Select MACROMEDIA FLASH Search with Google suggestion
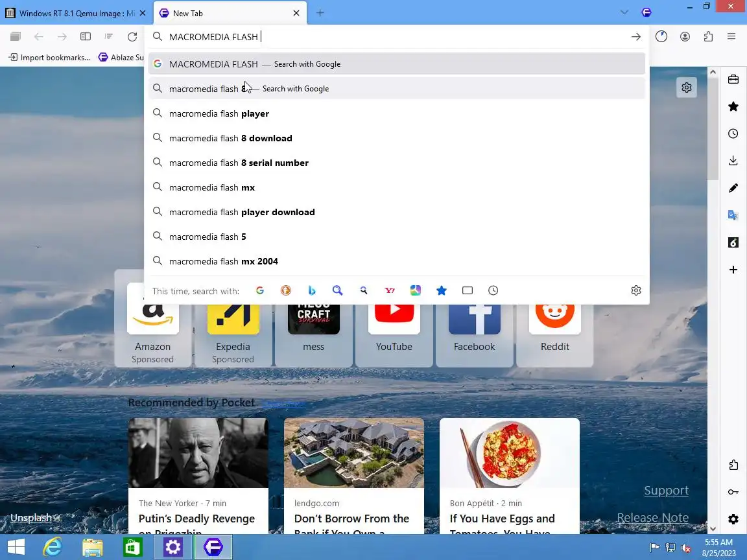The width and height of the screenshot is (747, 560). point(396,64)
